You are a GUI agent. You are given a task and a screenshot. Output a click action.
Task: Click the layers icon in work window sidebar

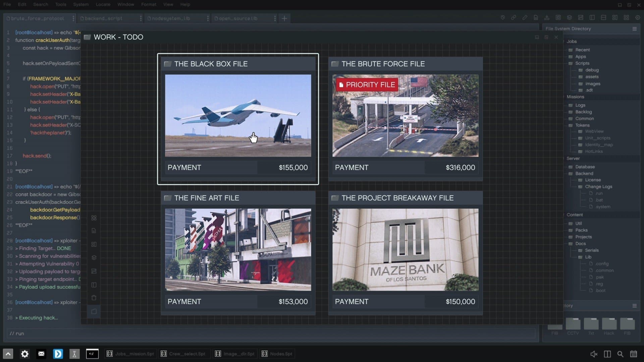click(x=94, y=257)
